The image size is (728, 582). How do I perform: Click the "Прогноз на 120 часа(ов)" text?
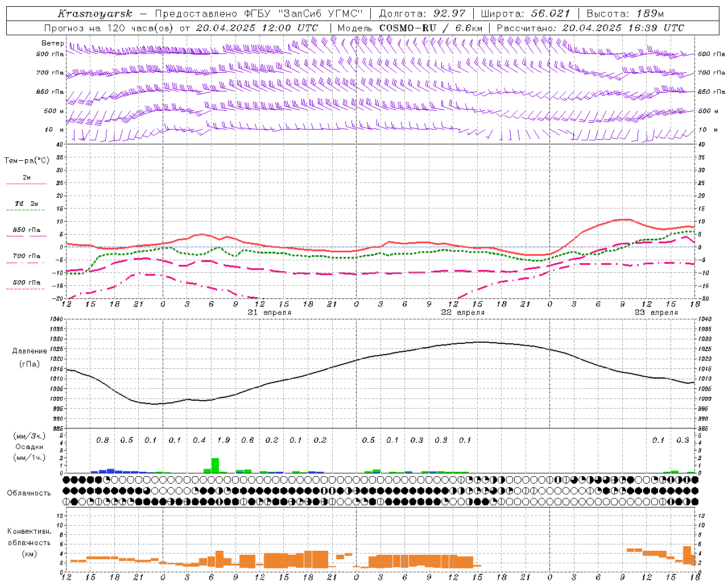(x=110, y=28)
